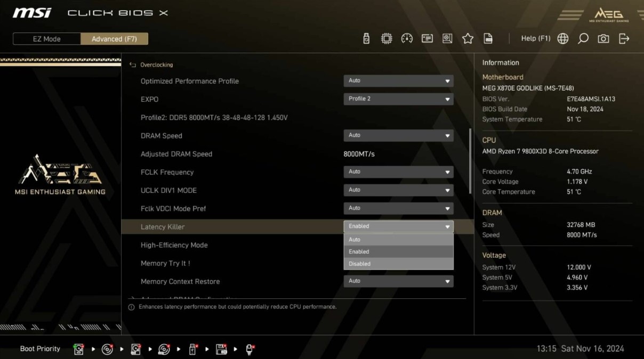Click the Overclocking breadcrumb header
This screenshot has height=359, width=644.
click(156, 64)
